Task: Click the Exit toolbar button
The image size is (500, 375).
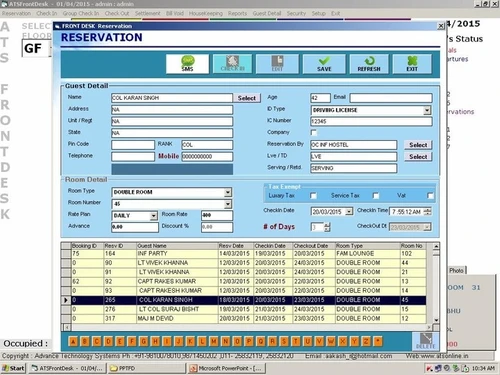Action: [412, 64]
